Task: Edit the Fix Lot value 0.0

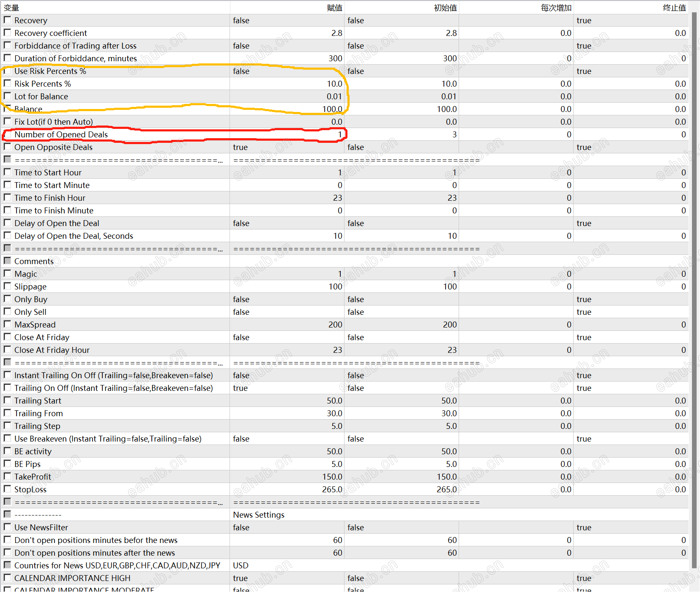Action: 287,122
